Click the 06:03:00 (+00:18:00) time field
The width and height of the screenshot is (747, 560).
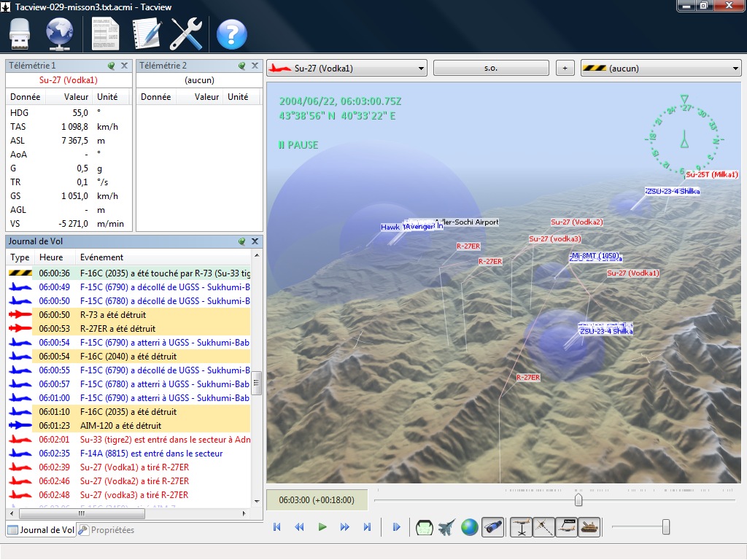click(x=317, y=500)
